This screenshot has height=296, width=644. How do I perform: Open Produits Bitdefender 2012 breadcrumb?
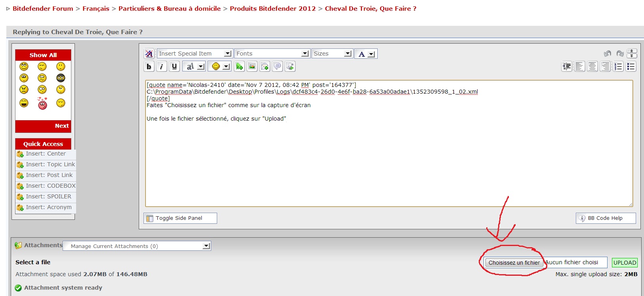273,8
